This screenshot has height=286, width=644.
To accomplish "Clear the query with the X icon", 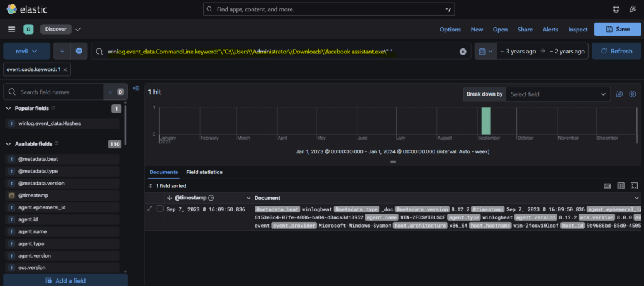I will 463,52.
